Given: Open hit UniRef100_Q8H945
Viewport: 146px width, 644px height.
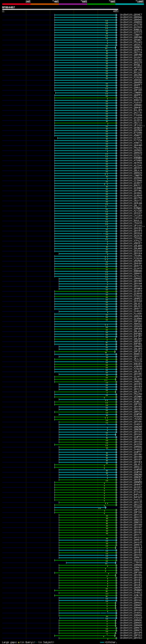Looking at the screenshot, I should pyautogui.click(x=131, y=20).
